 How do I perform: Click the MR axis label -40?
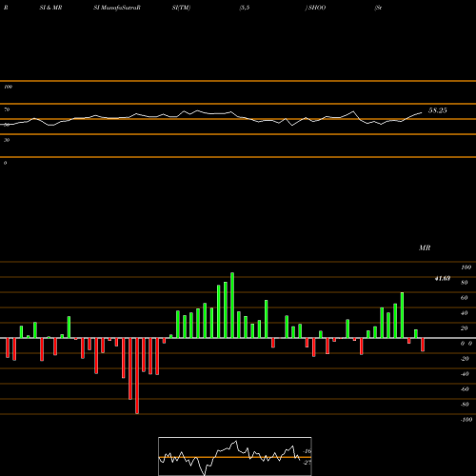tap(465, 374)
